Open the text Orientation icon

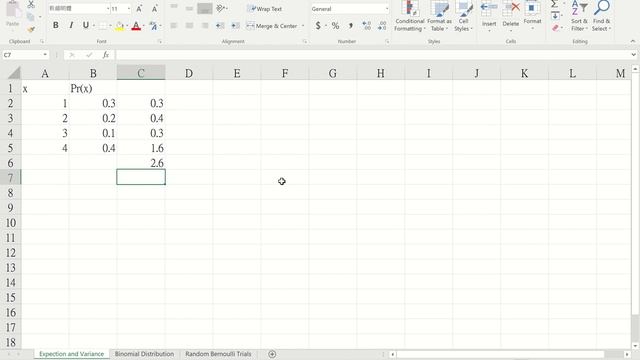point(221,8)
